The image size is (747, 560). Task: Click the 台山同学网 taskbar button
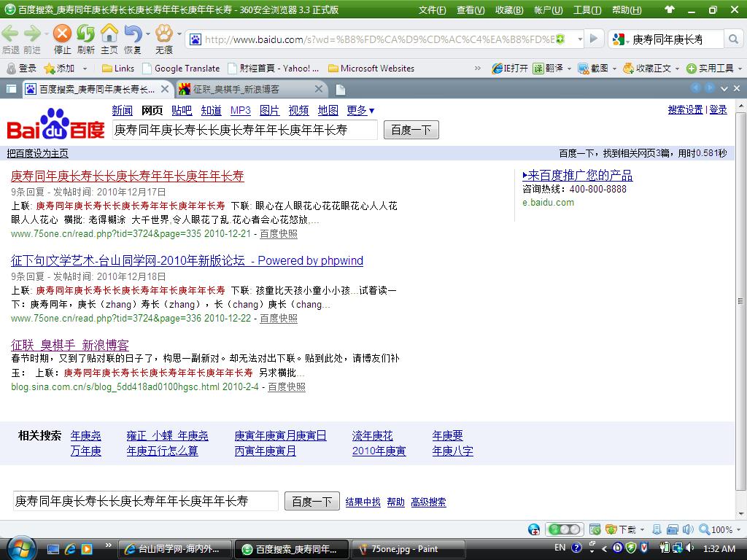click(175, 549)
